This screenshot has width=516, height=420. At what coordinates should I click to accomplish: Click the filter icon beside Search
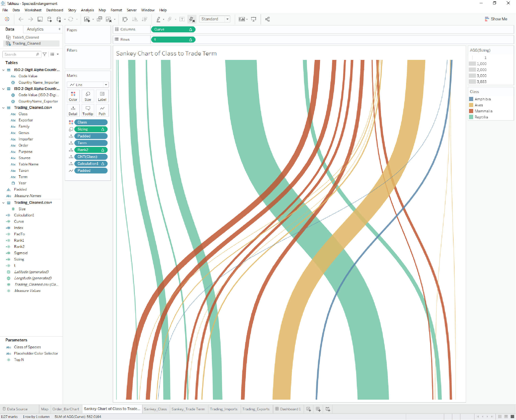click(x=45, y=54)
